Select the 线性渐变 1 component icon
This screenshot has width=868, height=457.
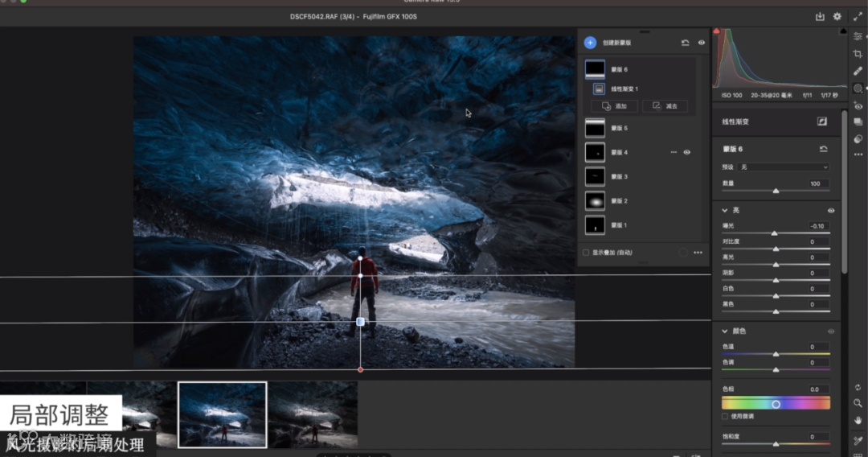pyautogui.click(x=599, y=89)
